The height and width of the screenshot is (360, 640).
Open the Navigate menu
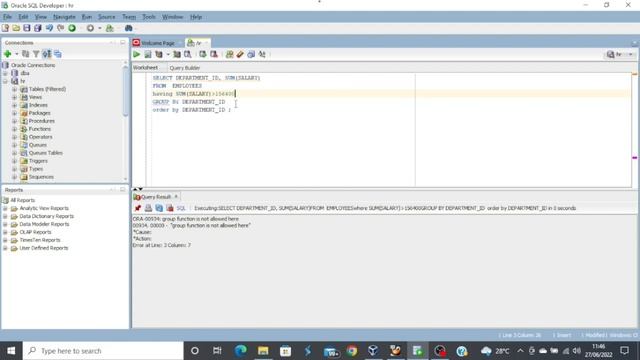click(x=64, y=17)
